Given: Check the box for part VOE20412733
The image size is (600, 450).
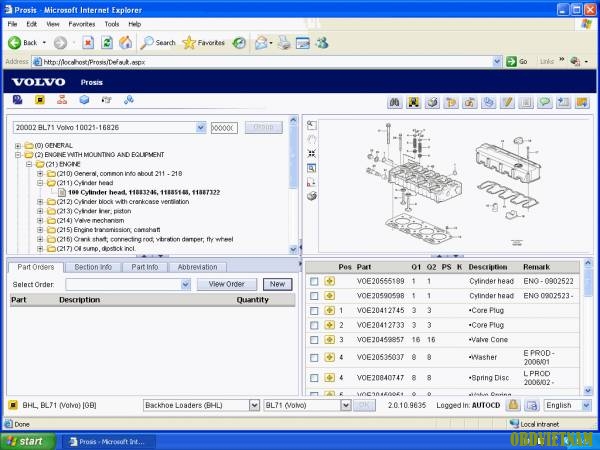Looking at the screenshot, I should point(314,325).
